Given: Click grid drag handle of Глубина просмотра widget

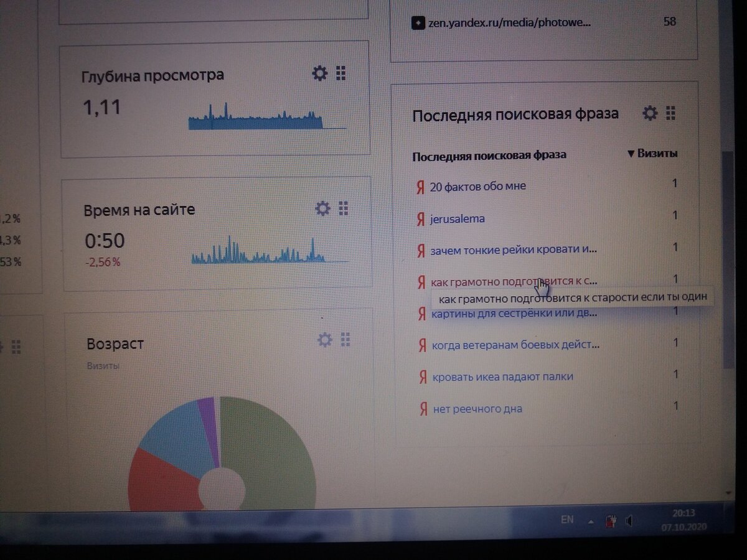Looking at the screenshot, I should pos(341,73).
